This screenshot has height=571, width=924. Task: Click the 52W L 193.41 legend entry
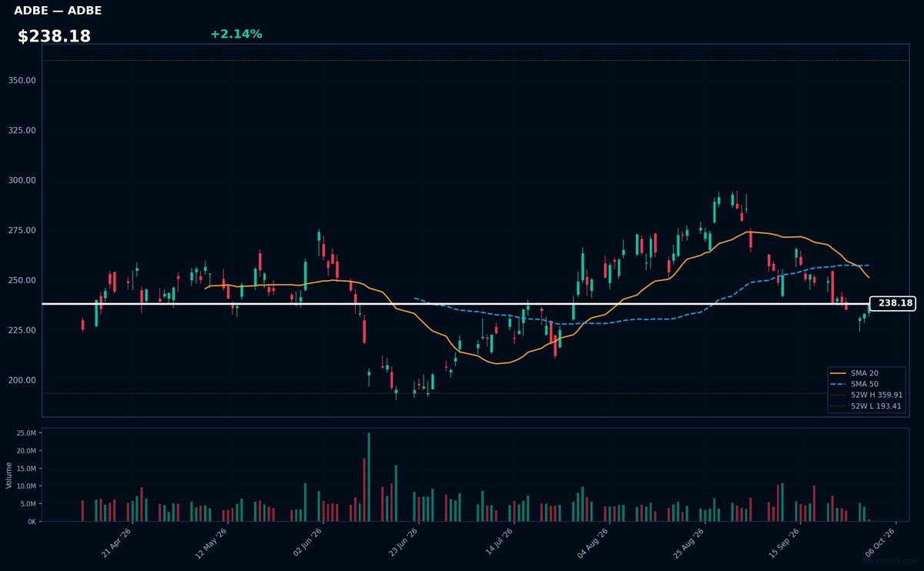(x=866, y=406)
